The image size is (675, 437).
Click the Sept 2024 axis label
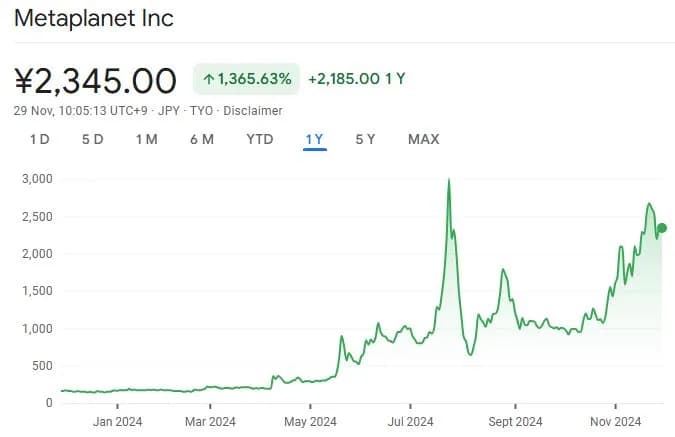tap(514, 421)
